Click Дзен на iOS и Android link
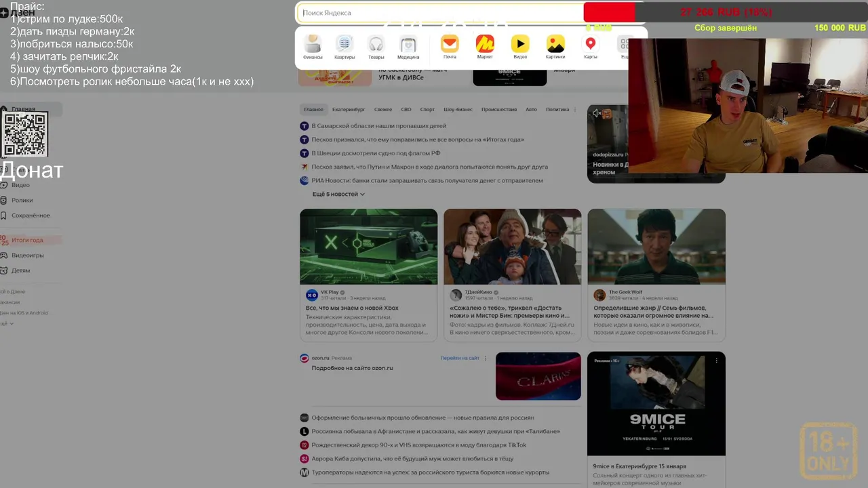The height and width of the screenshot is (488, 868). (x=24, y=313)
